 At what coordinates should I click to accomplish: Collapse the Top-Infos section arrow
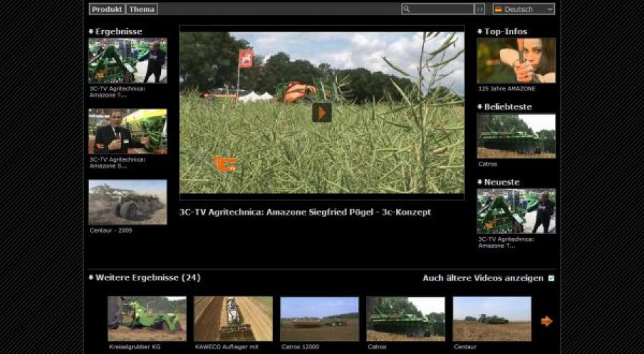(480, 32)
